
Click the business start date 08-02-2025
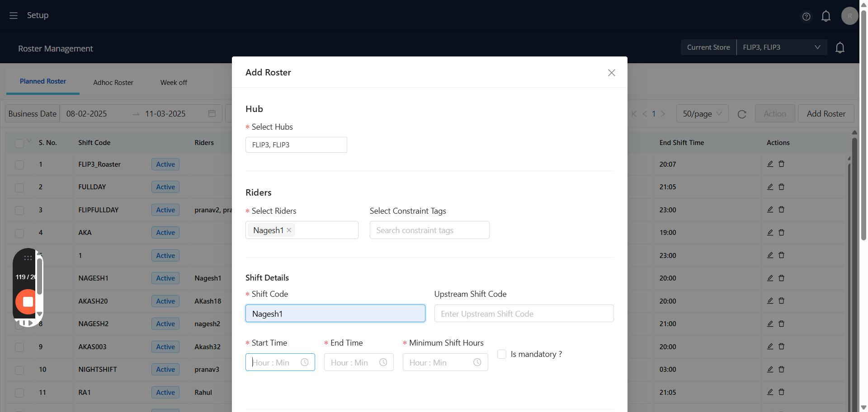86,114
